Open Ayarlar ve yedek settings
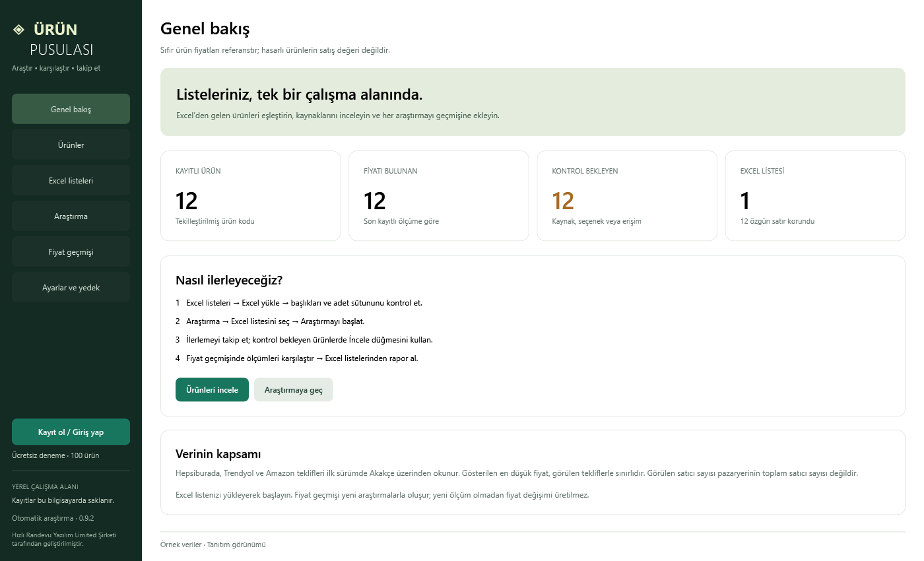This screenshot has height=561, width=924. pyautogui.click(x=71, y=287)
